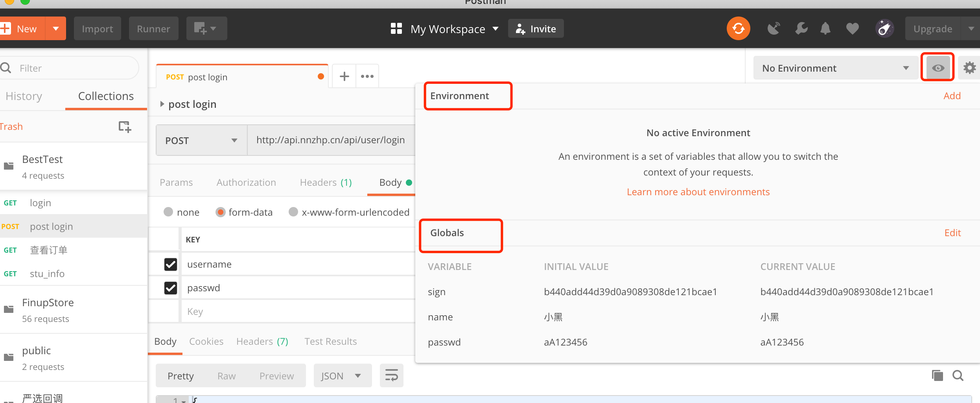
Task: Switch response view to Preview
Action: (276, 376)
